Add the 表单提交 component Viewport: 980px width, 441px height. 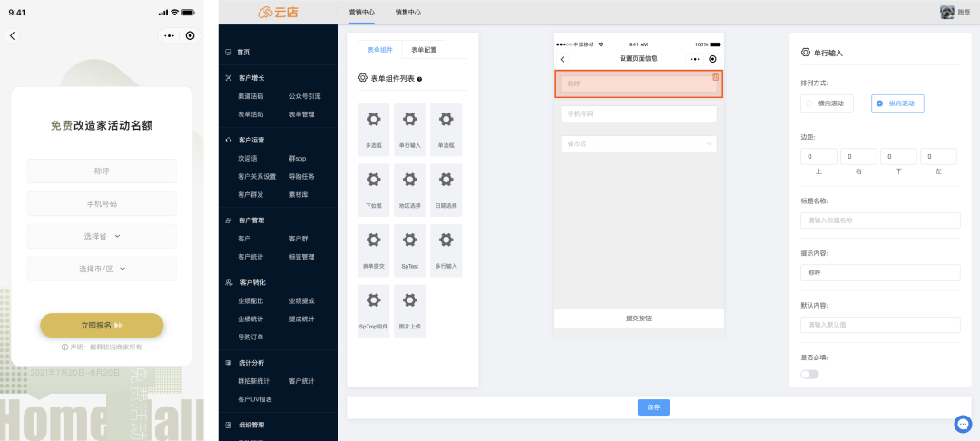click(373, 250)
